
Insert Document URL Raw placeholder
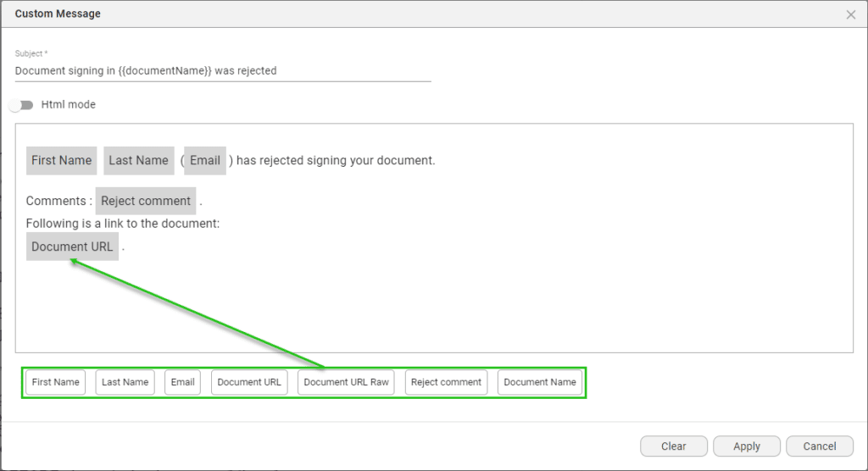346,382
